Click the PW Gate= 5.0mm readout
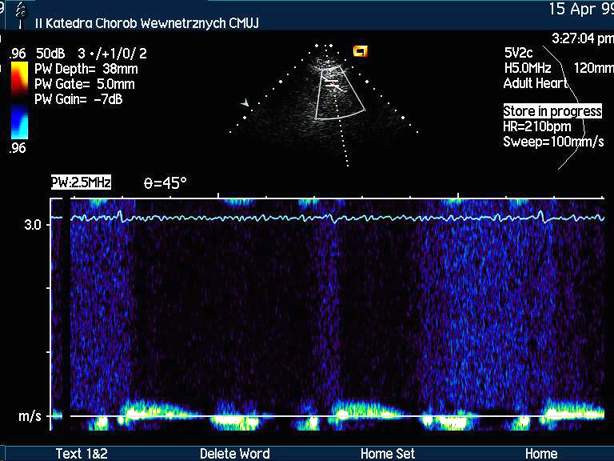 click(85, 84)
